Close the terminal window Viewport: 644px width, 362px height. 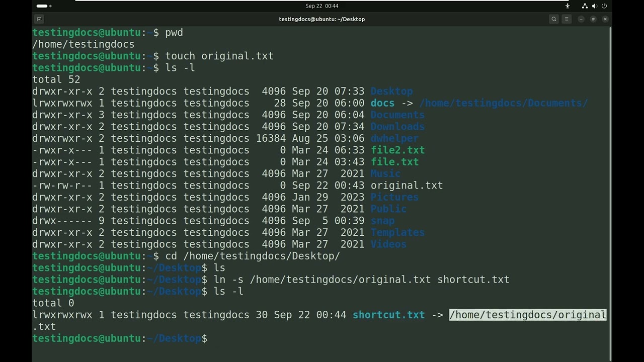(605, 19)
